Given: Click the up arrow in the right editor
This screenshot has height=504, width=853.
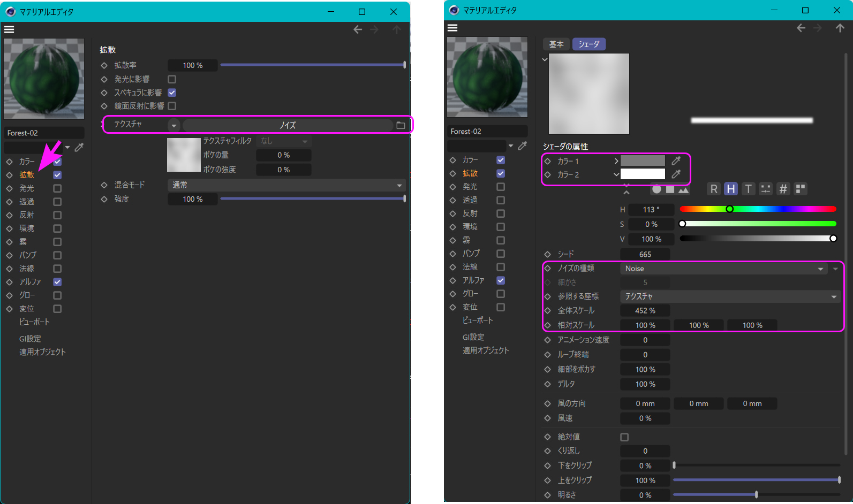Looking at the screenshot, I should (x=840, y=28).
